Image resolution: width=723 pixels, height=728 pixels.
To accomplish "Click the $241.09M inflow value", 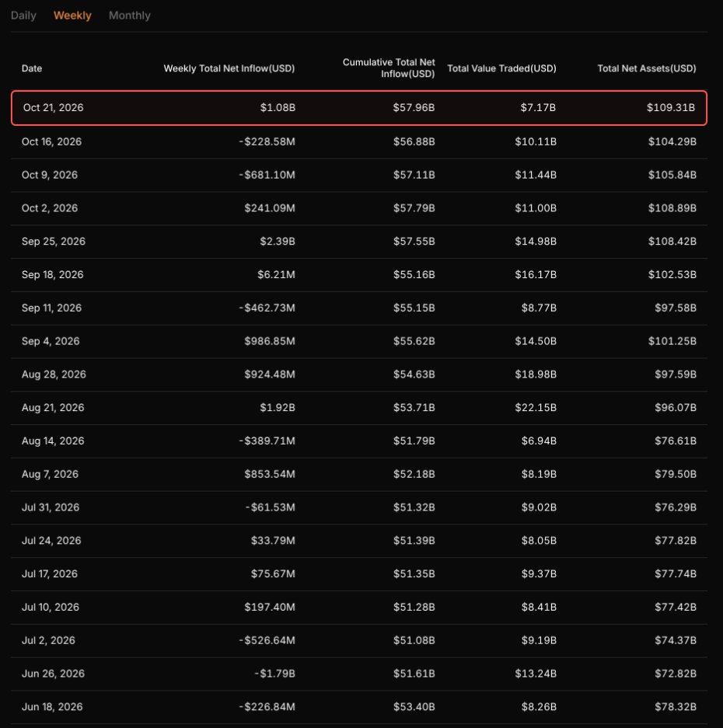I will [270, 208].
